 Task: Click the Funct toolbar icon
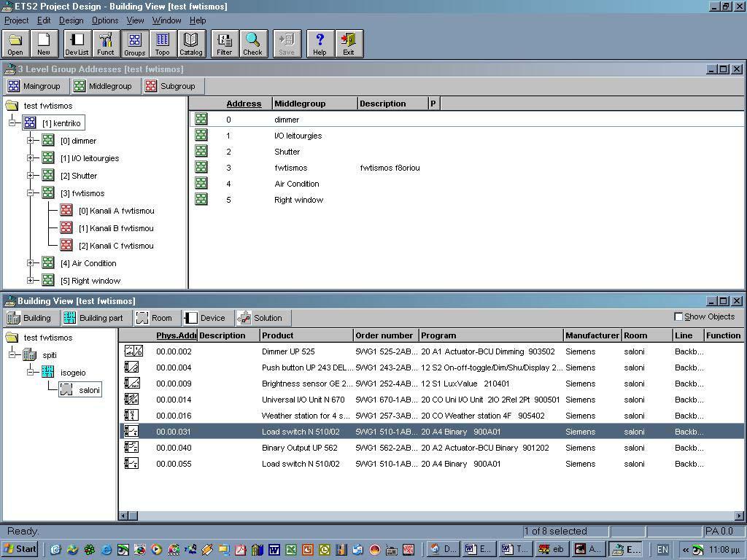coord(106,43)
